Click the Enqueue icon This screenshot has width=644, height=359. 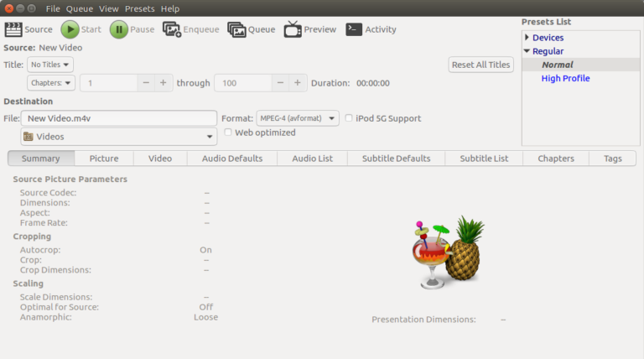[172, 29]
